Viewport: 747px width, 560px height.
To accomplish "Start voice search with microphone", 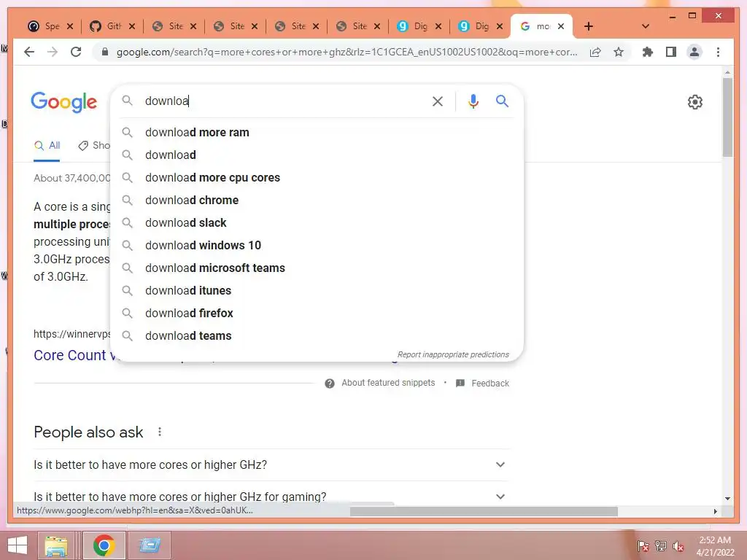I will (x=473, y=101).
